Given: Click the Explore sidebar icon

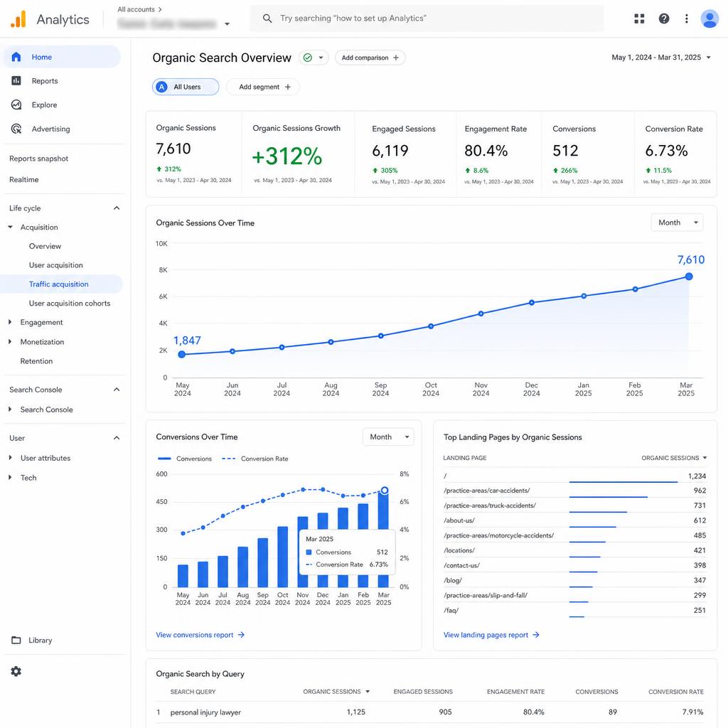Looking at the screenshot, I should (16, 105).
